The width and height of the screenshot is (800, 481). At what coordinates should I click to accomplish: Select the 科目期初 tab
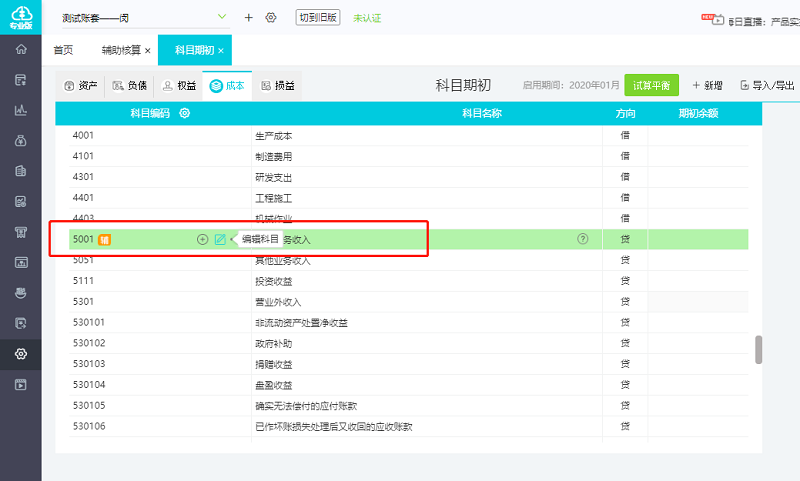pyautogui.click(x=194, y=50)
